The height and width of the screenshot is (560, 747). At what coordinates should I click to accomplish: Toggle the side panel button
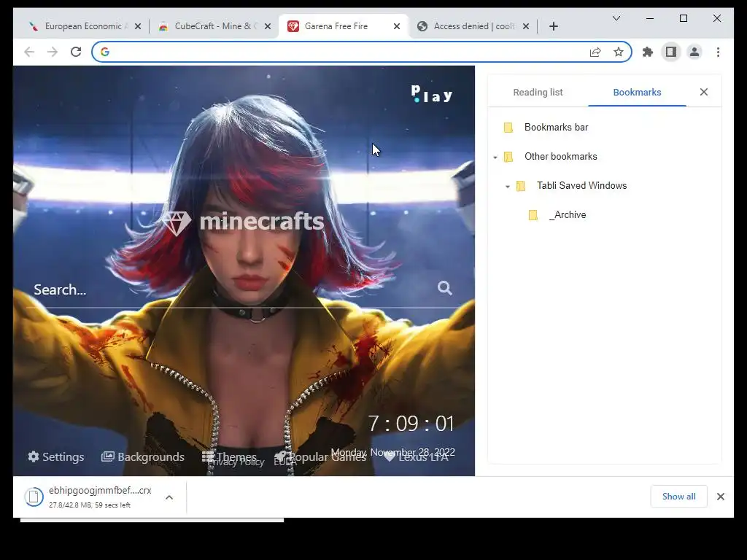tap(671, 52)
